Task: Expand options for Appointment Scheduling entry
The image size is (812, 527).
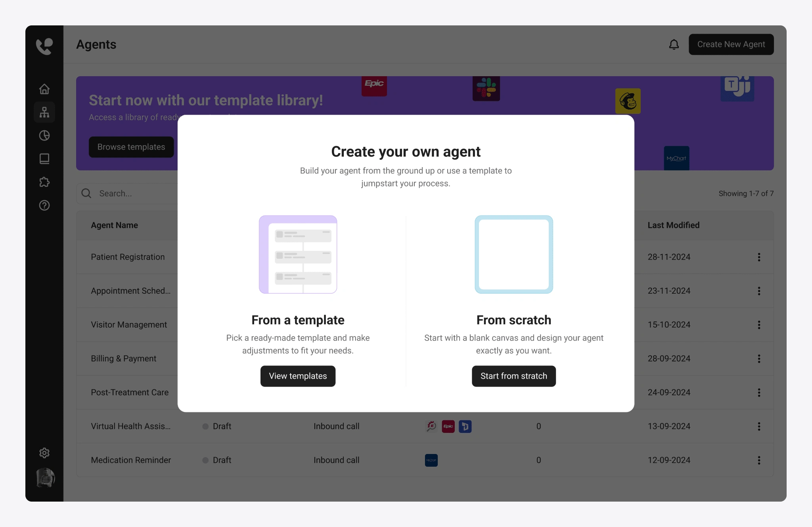Action: tap(759, 291)
